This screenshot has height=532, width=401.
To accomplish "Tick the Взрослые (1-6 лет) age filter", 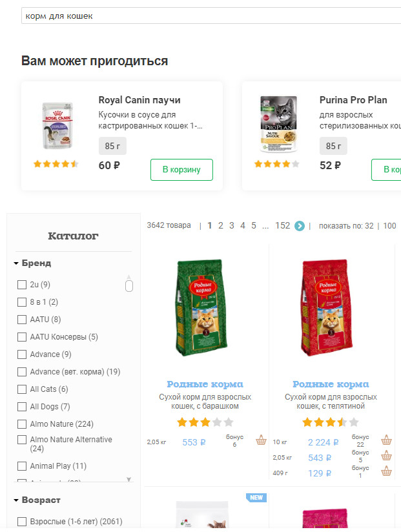I will (22, 522).
